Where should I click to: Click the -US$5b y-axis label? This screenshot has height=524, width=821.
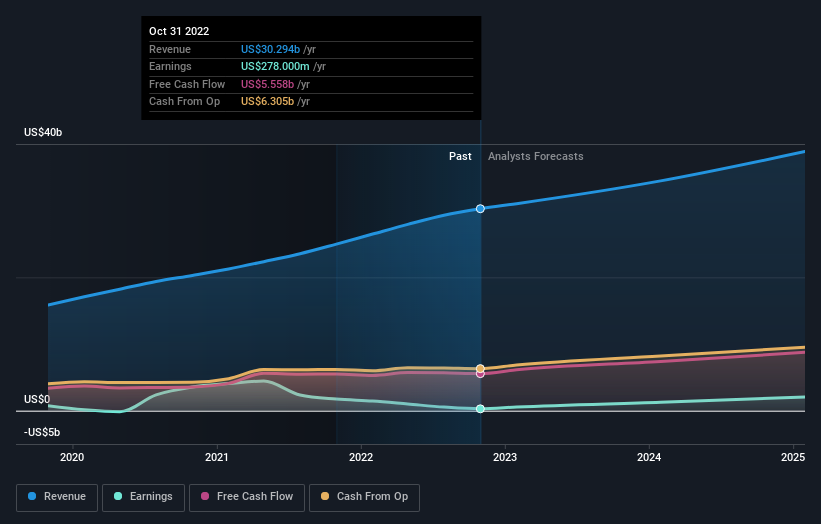pyautogui.click(x=42, y=432)
